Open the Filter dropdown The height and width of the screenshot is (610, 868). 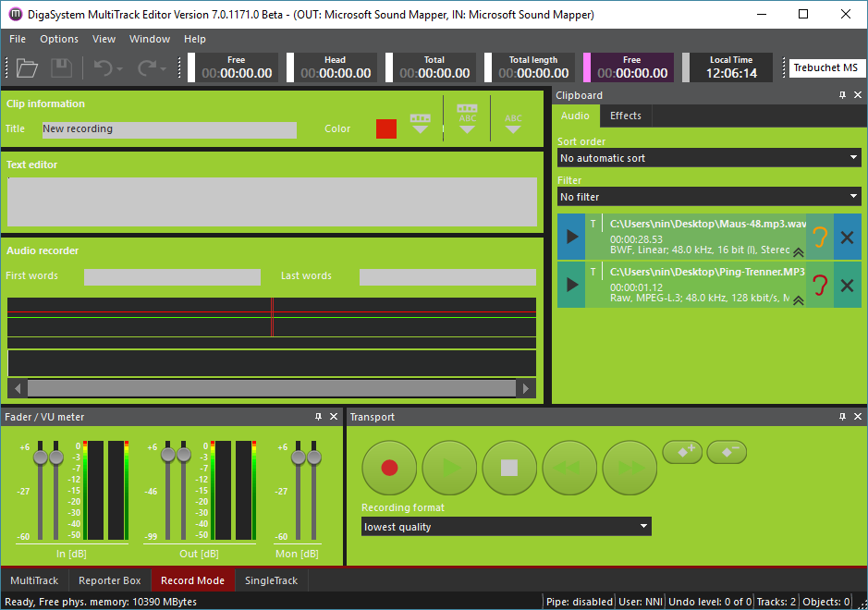point(709,197)
